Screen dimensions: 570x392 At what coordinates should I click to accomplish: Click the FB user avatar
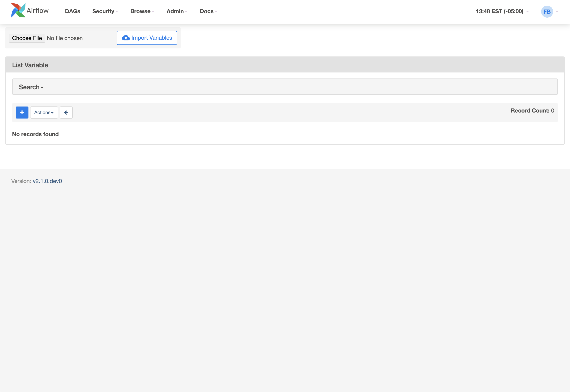point(547,12)
